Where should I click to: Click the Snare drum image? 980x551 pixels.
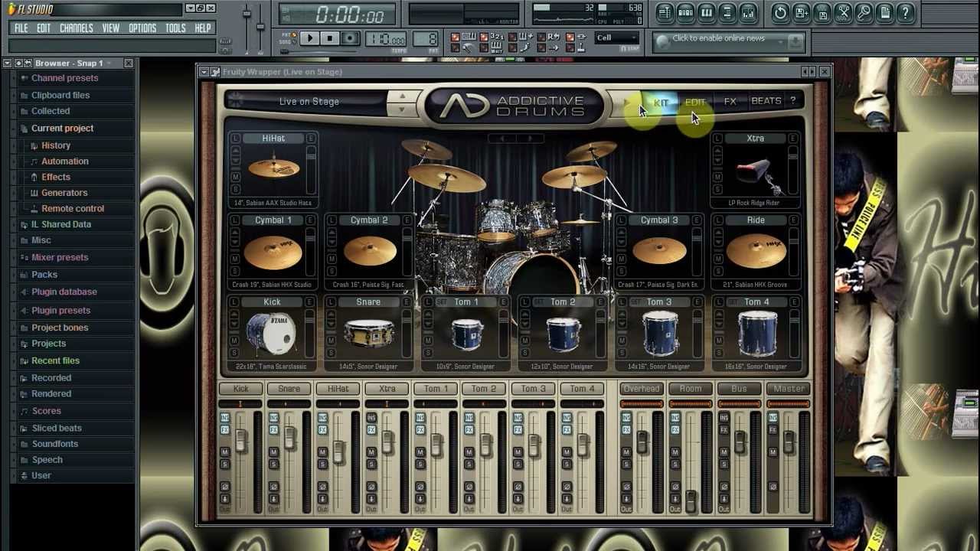click(369, 334)
